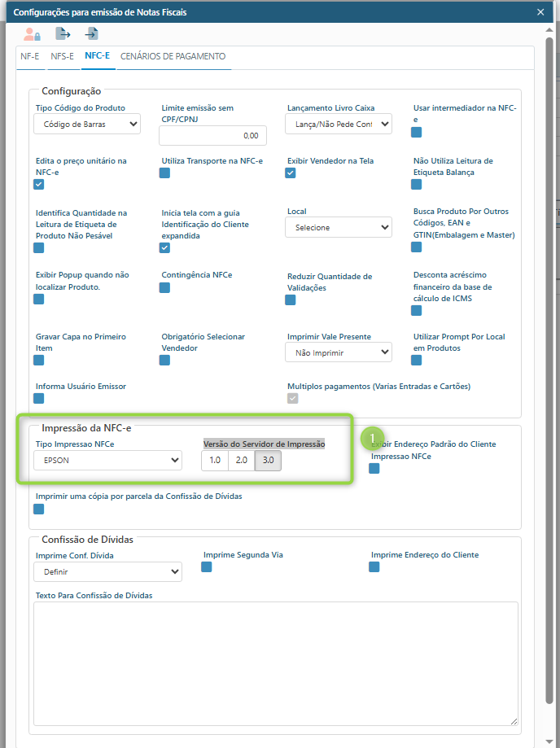Expand the Local Selecione dropdown

pos(338,227)
